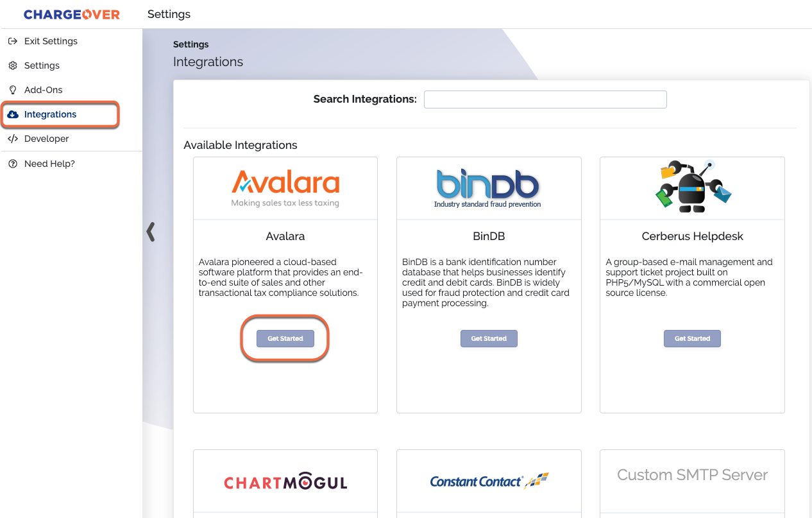
Task: Click Get Started under Cerberus Helpdesk
Action: (692, 338)
